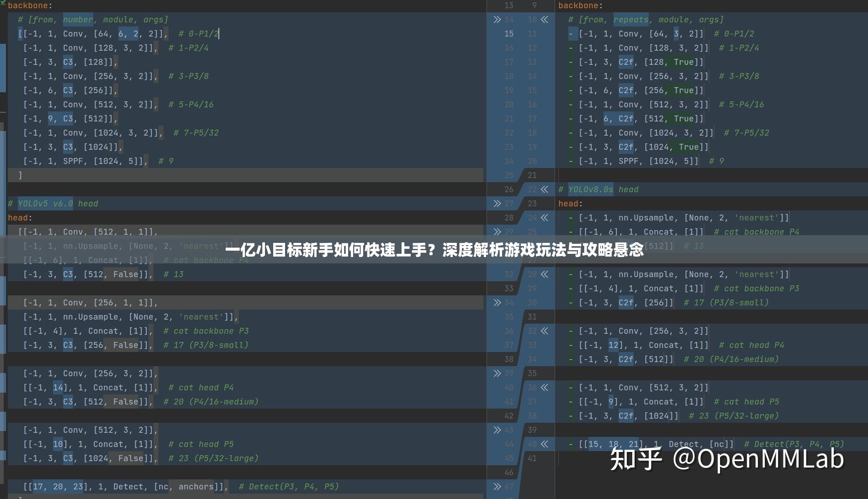The image size is (868, 499).
Task: Click the << arrow beside right line 28
Action: (544, 274)
